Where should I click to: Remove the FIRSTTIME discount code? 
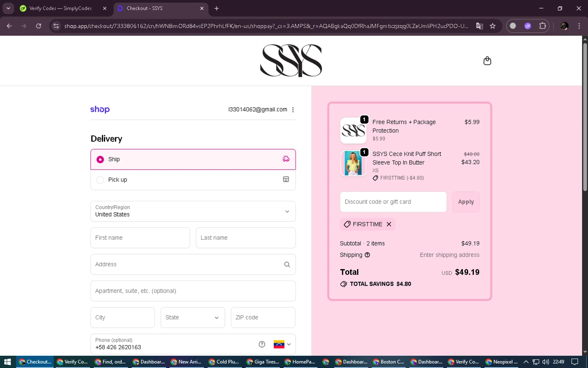389,224
